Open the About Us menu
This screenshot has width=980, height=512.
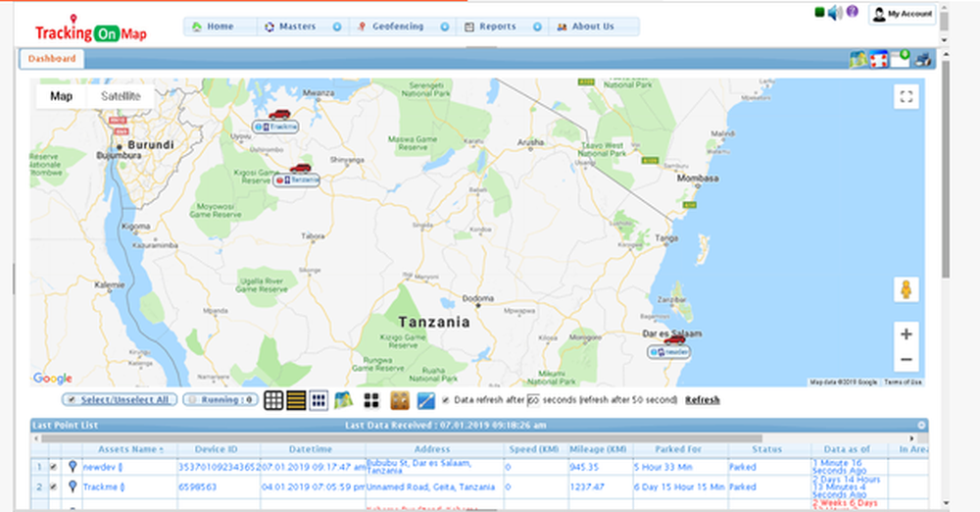pos(593,26)
